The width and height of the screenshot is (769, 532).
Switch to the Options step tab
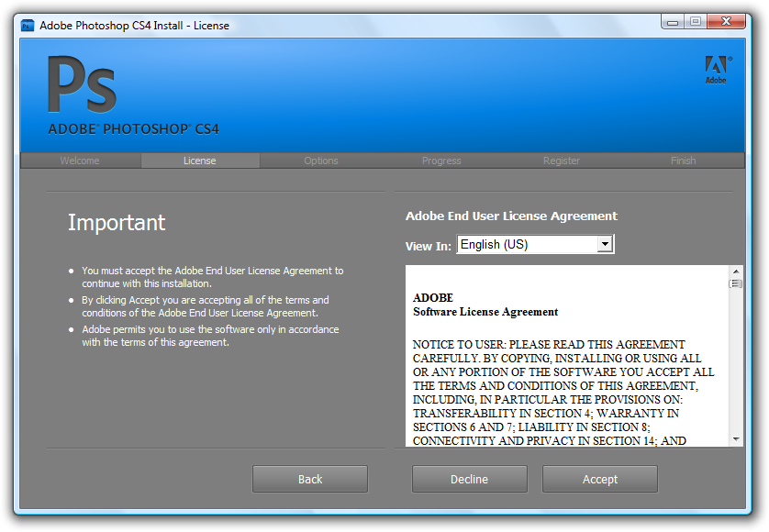321,161
